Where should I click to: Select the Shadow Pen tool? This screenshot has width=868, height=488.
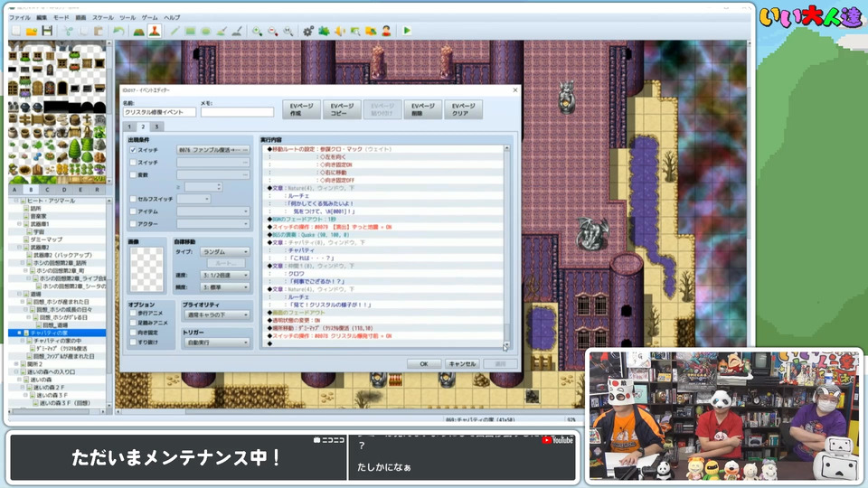(x=236, y=31)
